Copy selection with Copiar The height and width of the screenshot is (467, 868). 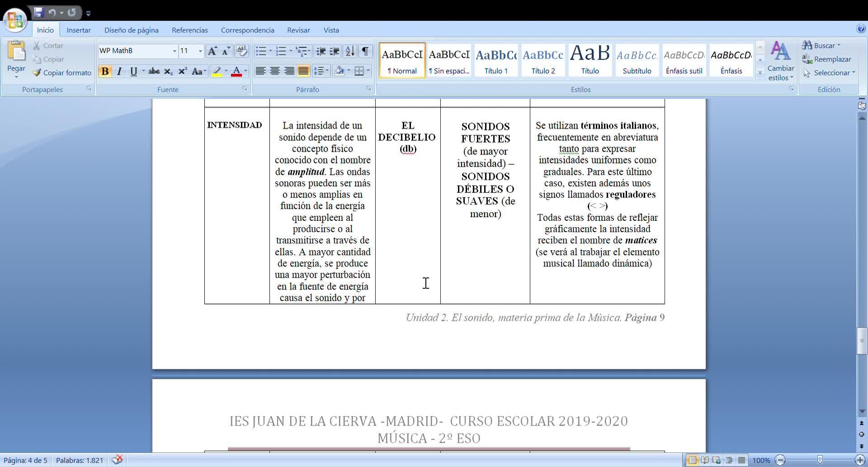(48, 59)
